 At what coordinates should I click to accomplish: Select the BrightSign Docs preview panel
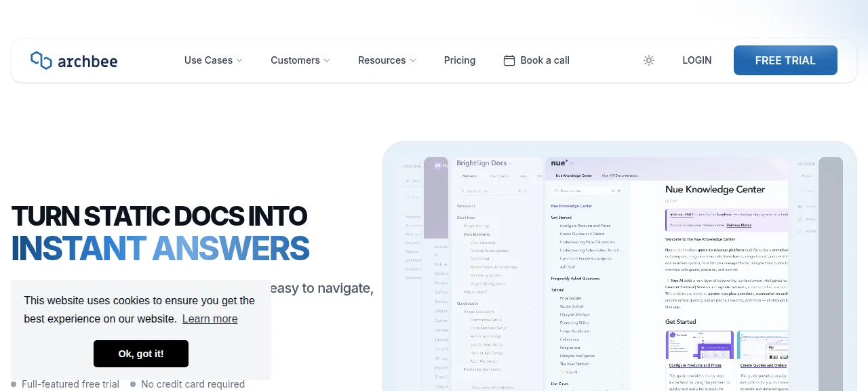coord(496,274)
